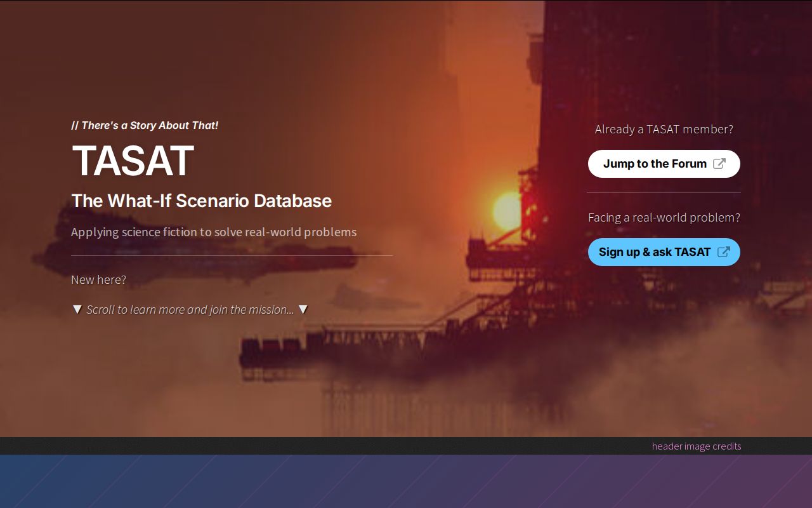Click the 'New here?' text
The image size is (812, 508).
tap(98, 279)
